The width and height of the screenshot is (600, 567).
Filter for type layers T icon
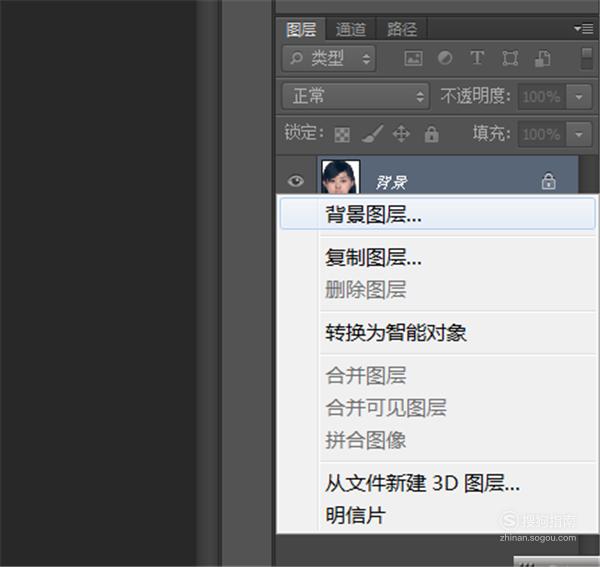click(x=477, y=58)
